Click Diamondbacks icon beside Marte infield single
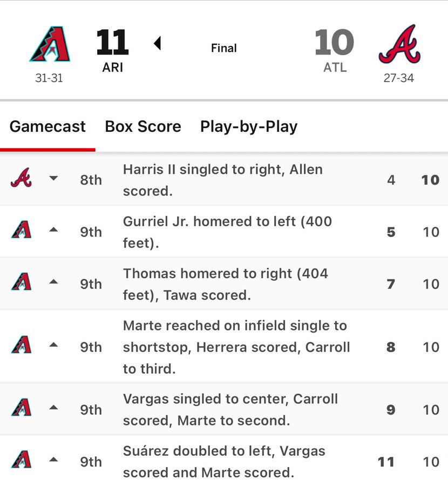This screenshot has height=486, width=448. tap(21, 346)
